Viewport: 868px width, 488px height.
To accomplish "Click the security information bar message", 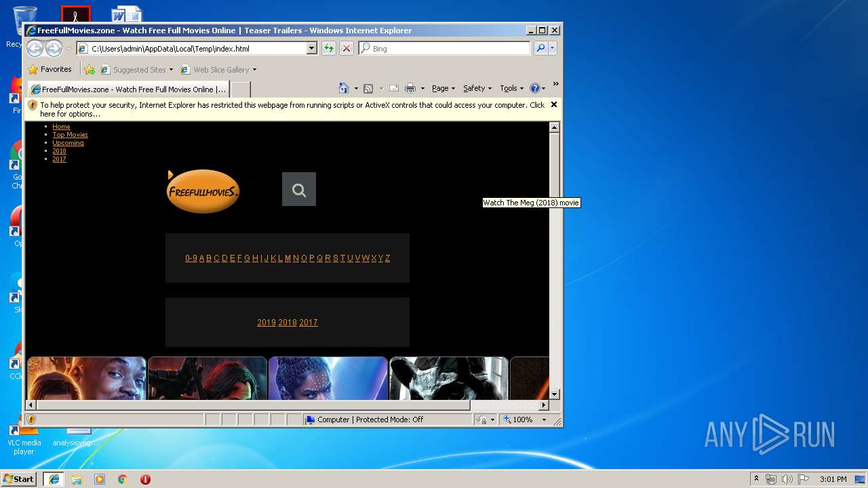I will point(292,109).
